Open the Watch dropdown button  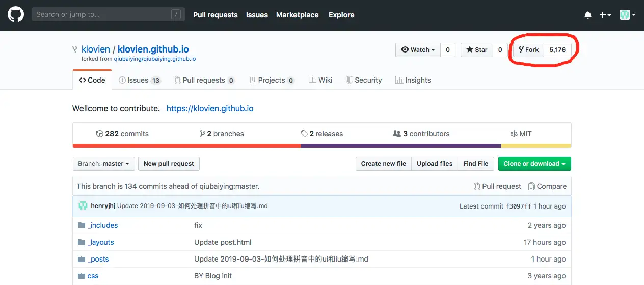tap(418, 49)
